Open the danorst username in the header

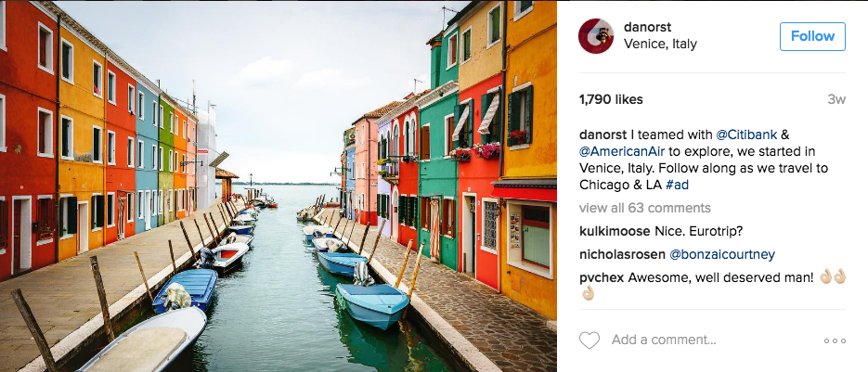coord(646,27)
